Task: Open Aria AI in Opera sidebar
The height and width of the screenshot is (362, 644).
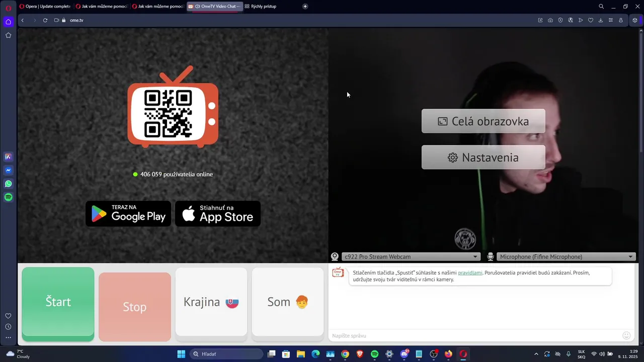Action: pyautogui.click(x=8, y=157)
